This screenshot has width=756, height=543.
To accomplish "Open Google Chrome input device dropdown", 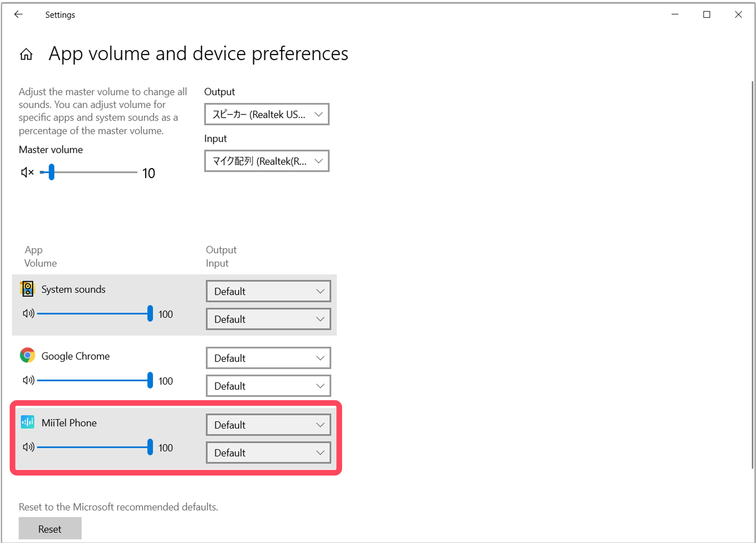I will pos(268,386).
